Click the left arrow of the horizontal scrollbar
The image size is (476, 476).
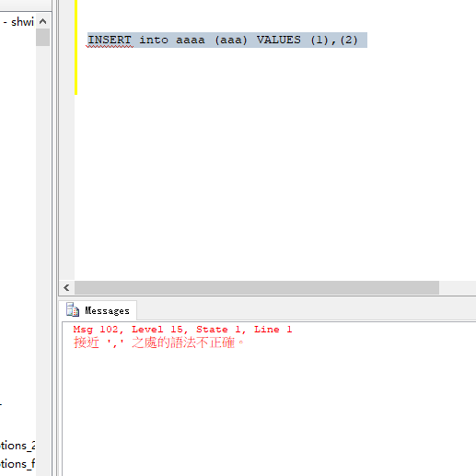66,287
